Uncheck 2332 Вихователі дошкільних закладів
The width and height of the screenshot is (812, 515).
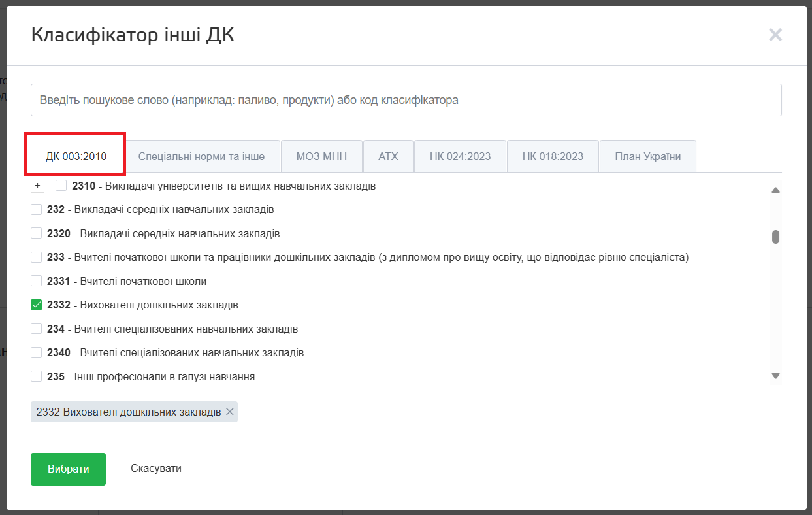point(37,305)
